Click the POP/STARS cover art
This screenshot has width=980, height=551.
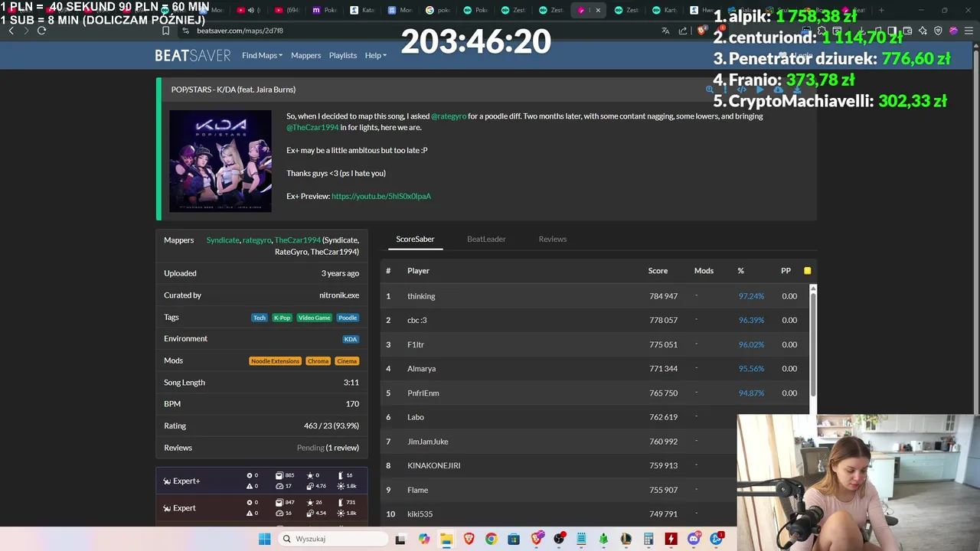pyautogui.click(x=220, y=161)
